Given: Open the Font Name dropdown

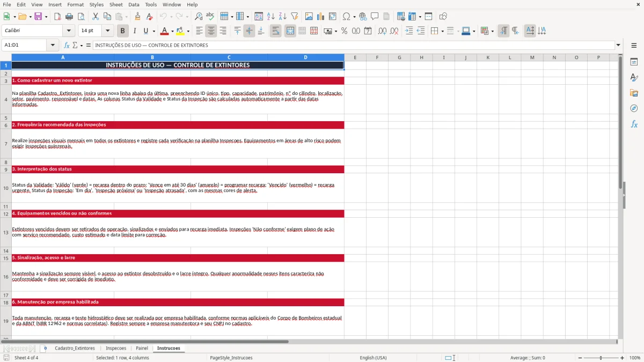Looking at the screenshot, I should tap(69, 31).
